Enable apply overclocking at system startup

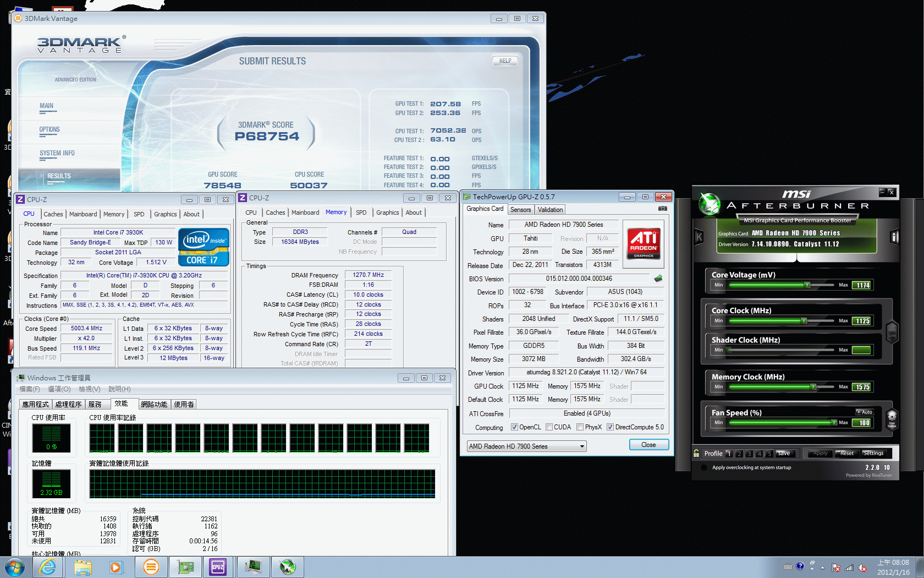(x=703, y=467)
